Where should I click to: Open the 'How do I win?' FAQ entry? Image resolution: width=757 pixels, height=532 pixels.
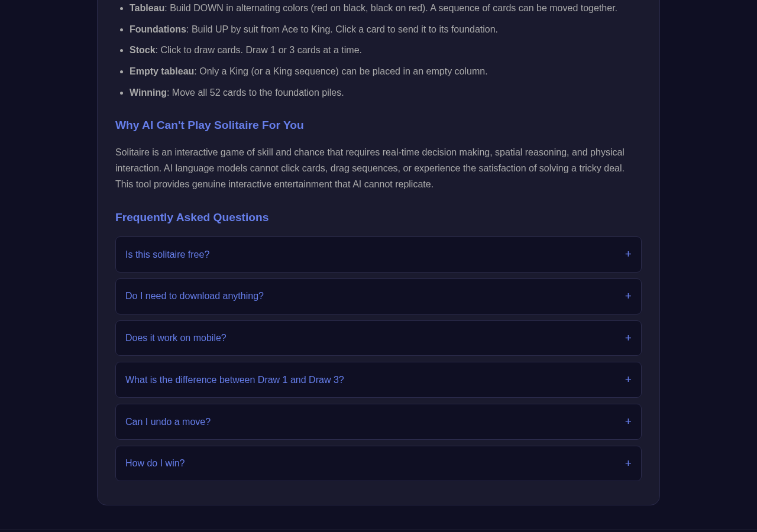(x=378, y=463)
